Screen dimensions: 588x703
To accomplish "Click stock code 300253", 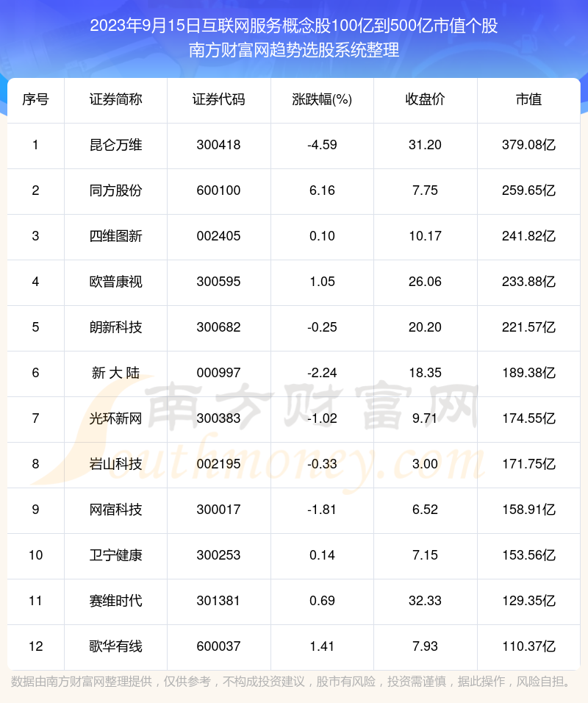I will point(219,555).
